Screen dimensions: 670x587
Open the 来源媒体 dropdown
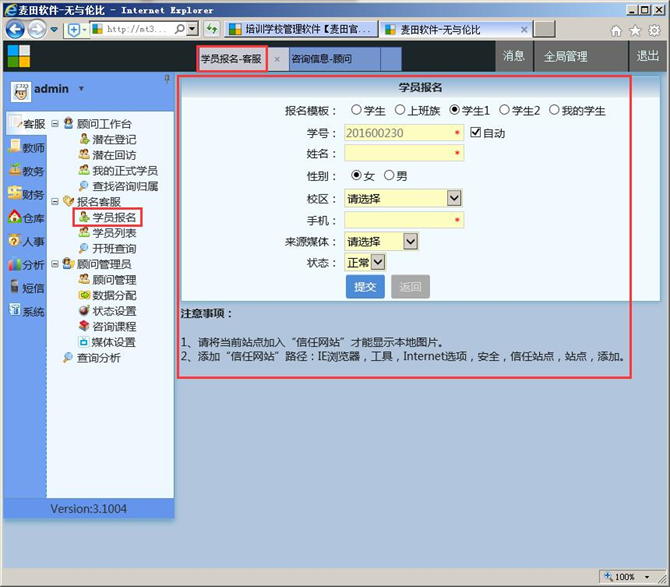[381, 241]
